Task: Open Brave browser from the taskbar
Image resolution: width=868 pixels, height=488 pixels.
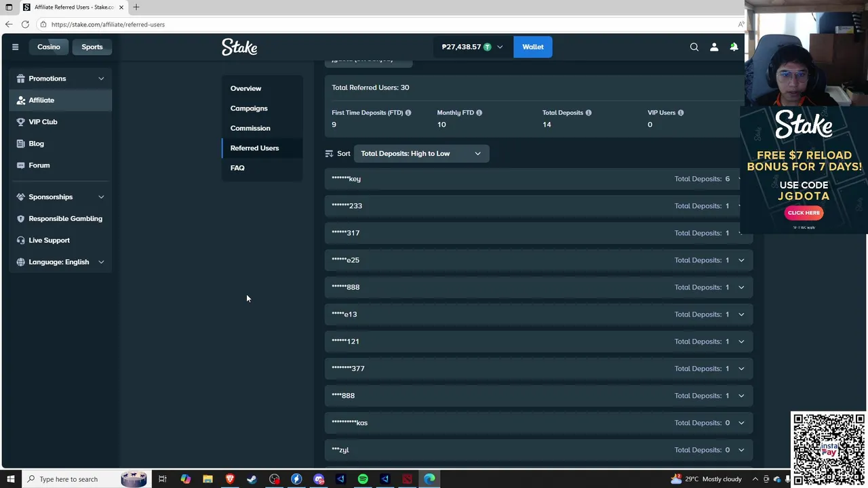Action: pyautogui.click(x=230, y=479)
